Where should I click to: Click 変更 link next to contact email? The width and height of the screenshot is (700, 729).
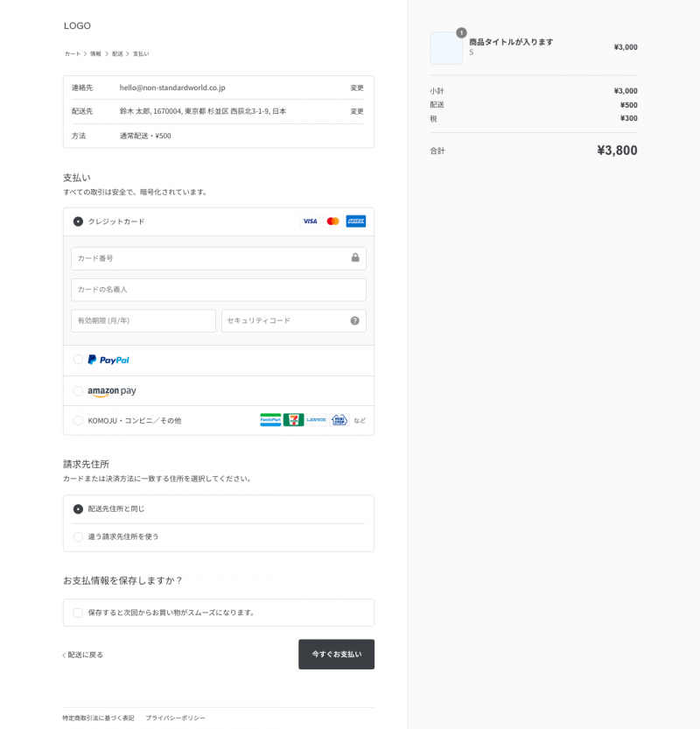coord(357,88)
